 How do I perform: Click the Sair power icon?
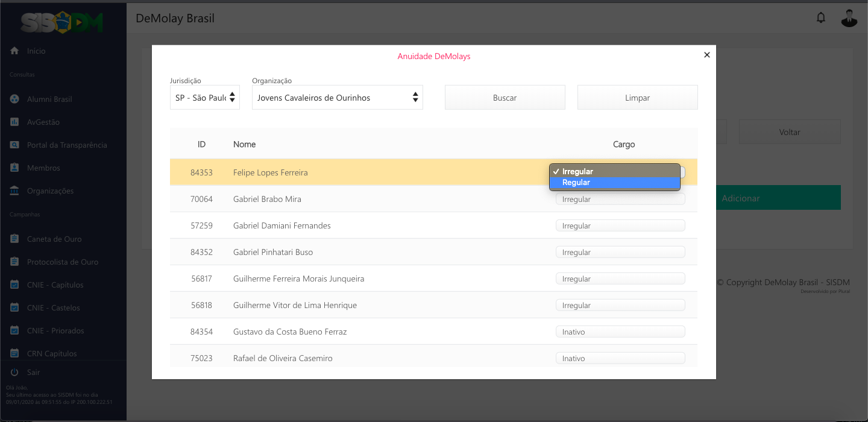[15, 373]
